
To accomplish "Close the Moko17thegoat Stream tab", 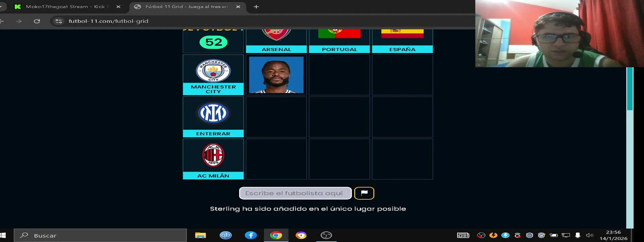I will (118, 7).
